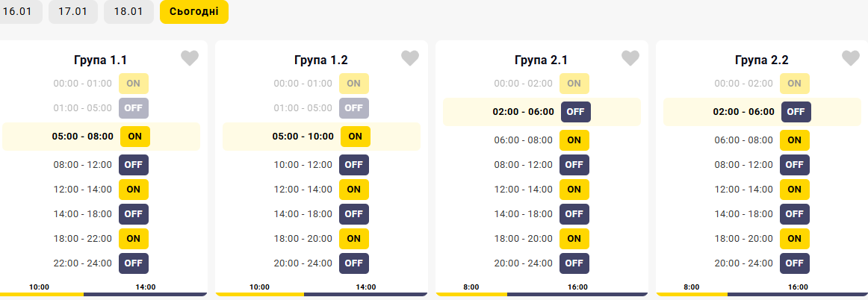Click heart icon on Група 1.2 card

(410, 58)
